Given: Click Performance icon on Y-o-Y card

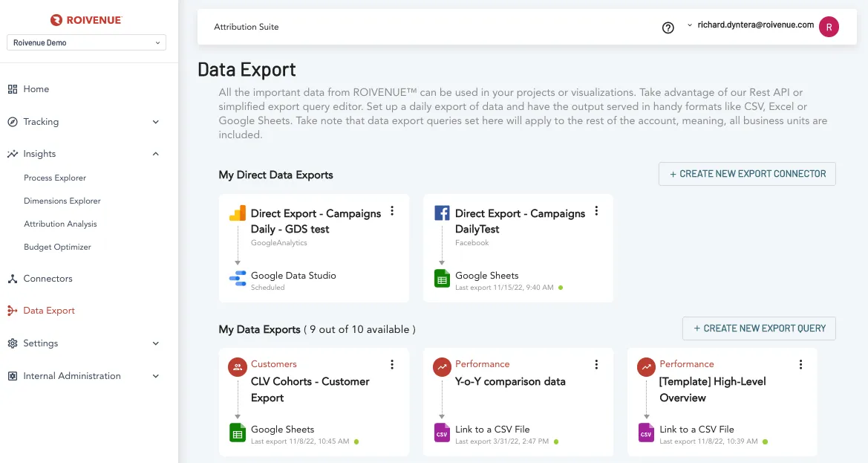Looking at the screenshot, I should tap(442, 367).
